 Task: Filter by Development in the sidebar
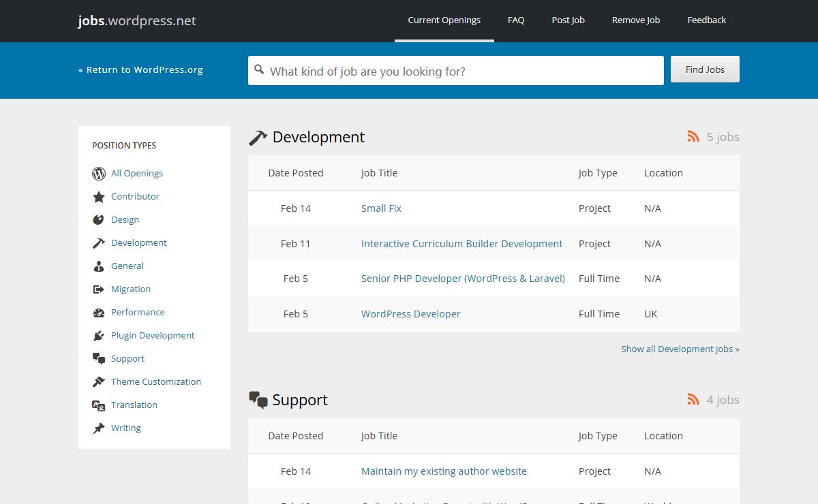coord(139,243)
